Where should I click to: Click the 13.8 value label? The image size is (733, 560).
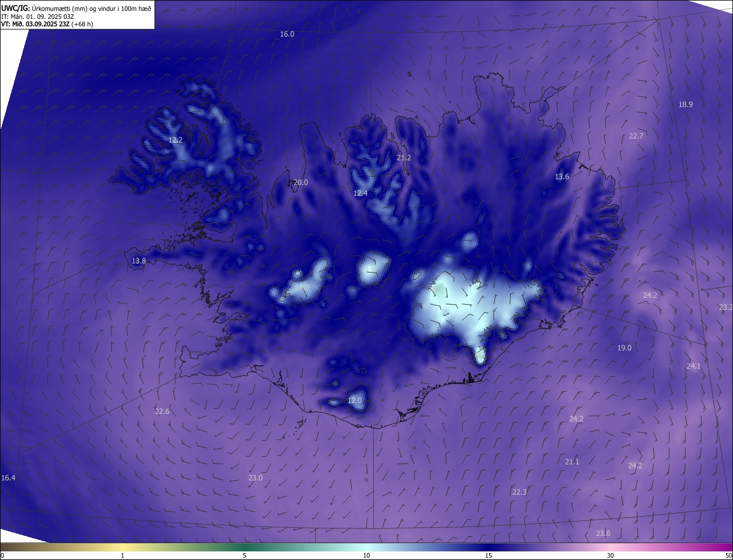coord(139,261)
